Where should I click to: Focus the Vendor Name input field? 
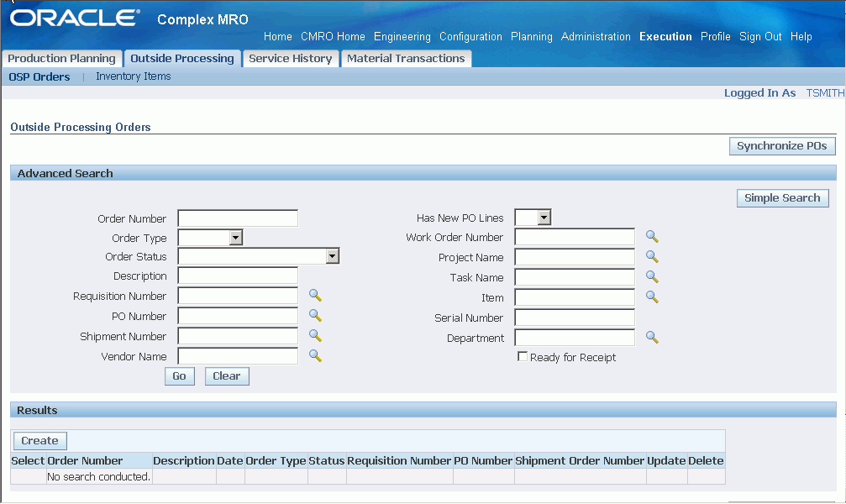[x=238, y=356]
